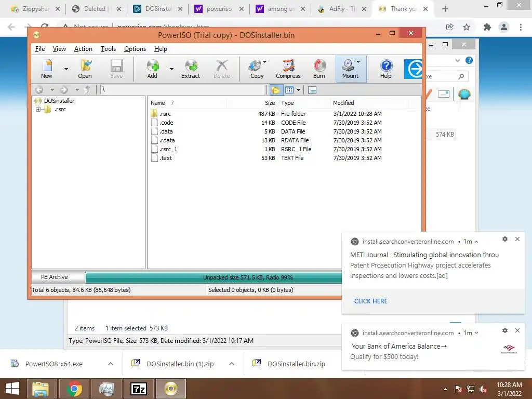Open the View menu
This screenshot has width=532, height=399.
pyautogui.click(x=59, y=49)
